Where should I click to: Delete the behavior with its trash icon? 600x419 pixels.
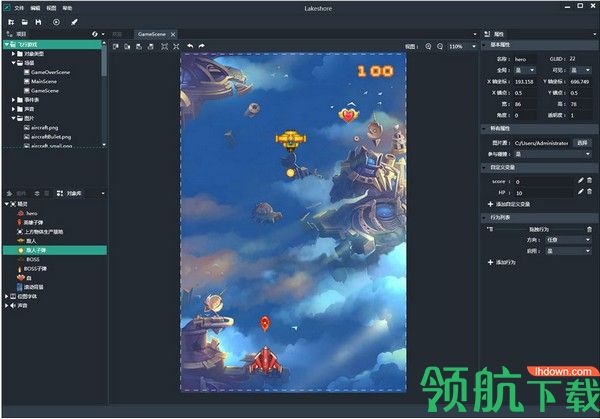point(589,229)
